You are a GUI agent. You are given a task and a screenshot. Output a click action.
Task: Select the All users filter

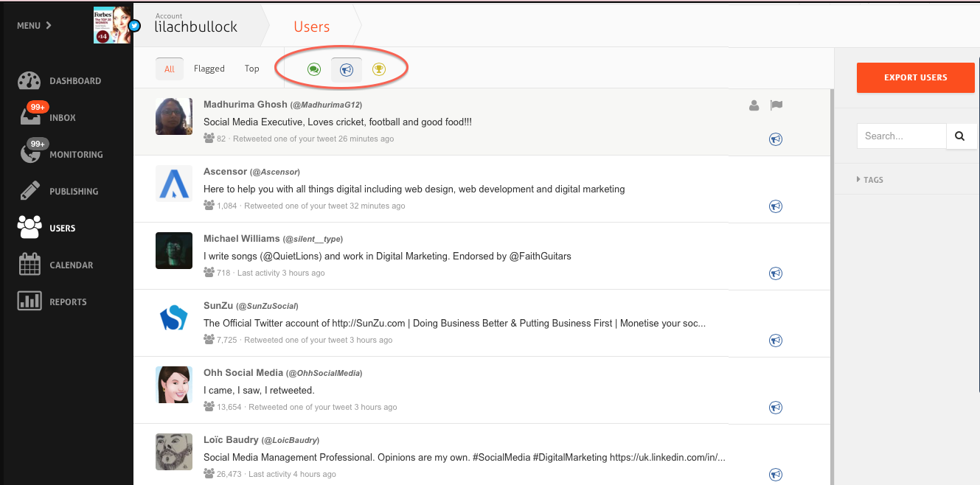click(x=170, y=69)
